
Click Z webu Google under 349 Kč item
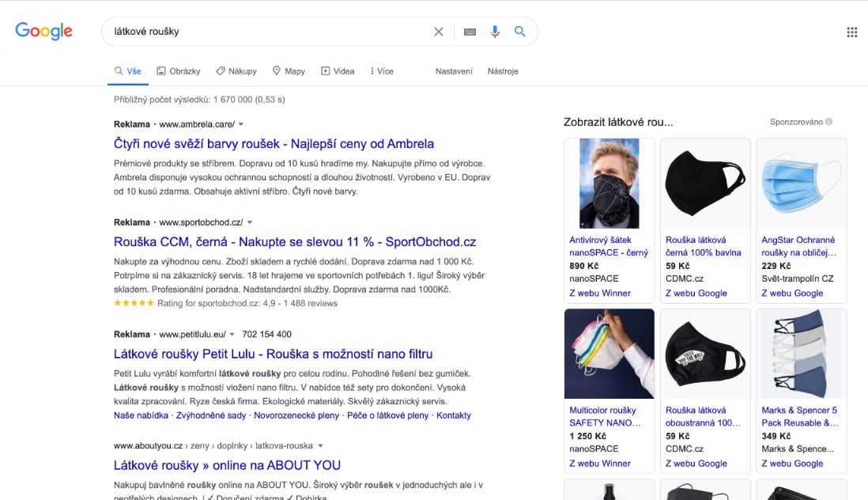tap(792, 464)
